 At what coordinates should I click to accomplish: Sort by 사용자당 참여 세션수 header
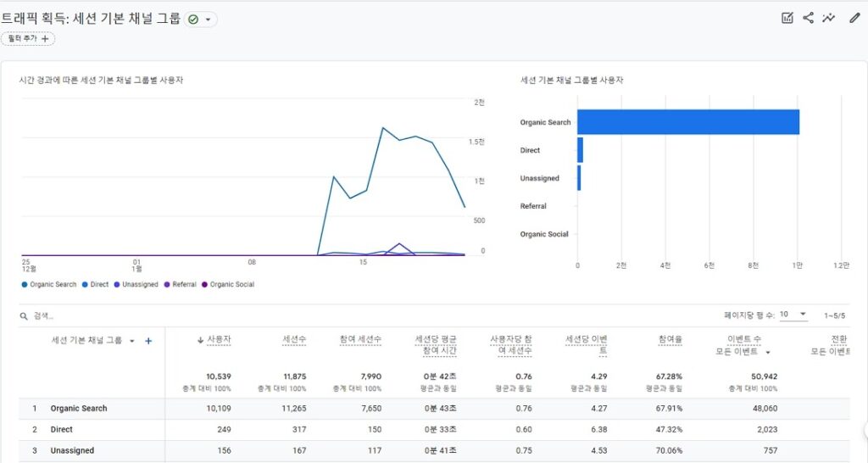tap(511, 344)
